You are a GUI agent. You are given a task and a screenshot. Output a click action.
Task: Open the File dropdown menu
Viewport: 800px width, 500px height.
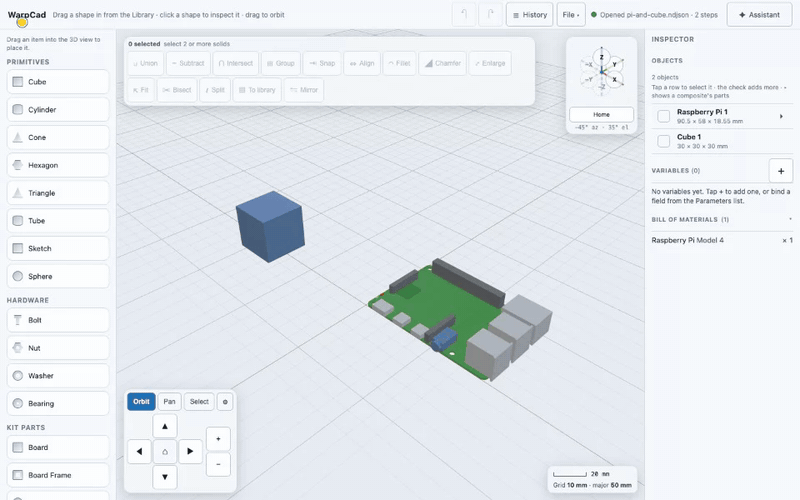[571, 15]
